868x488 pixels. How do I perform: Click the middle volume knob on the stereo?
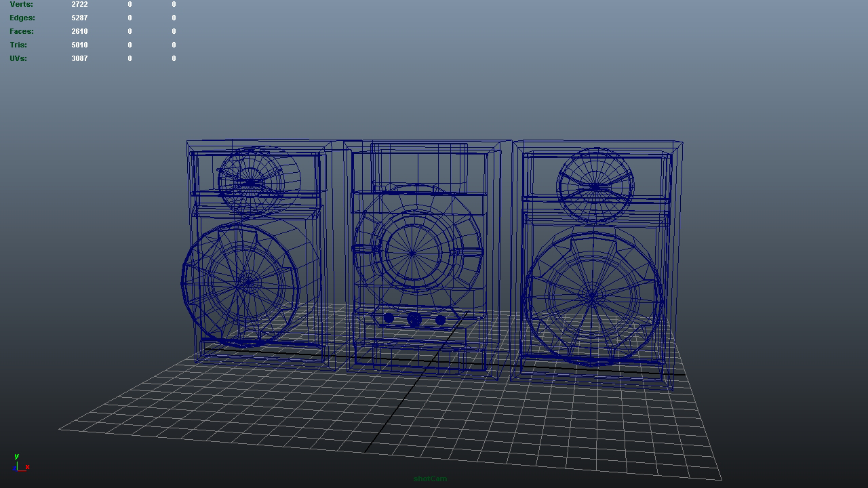414,320
